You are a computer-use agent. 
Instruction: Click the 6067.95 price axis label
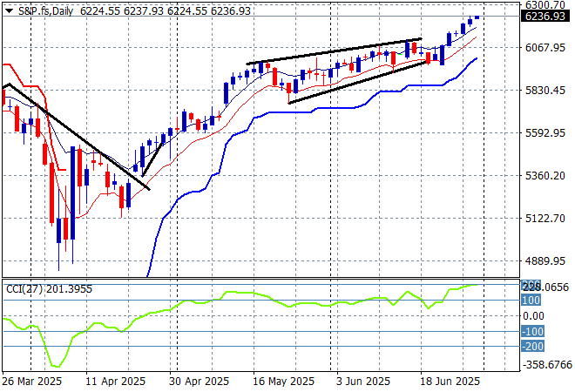[545, 47]
